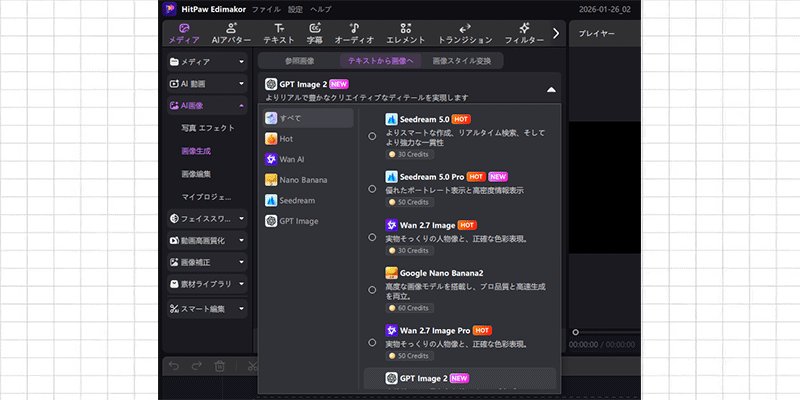800x400 pixels.
Task: Open the 字幕 subtitle tab
Action: [314, 34]
